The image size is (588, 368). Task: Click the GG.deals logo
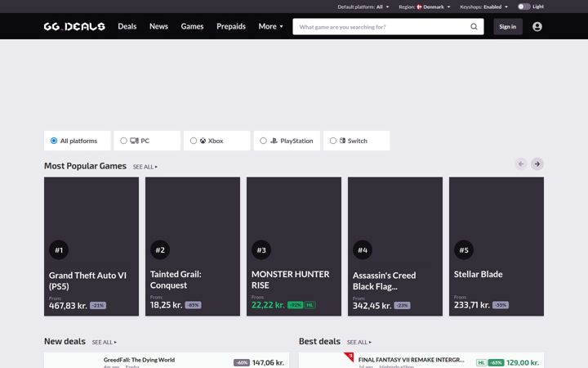74,26
